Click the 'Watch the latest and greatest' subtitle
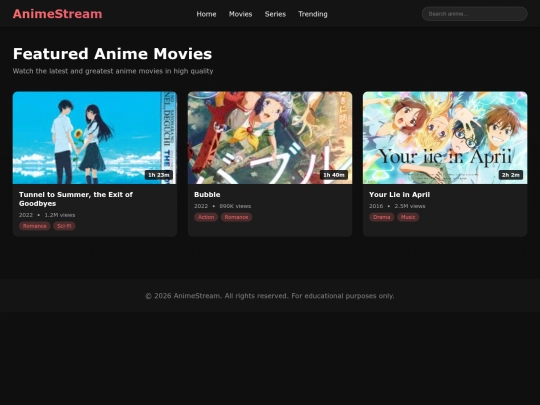Viewport: 540px width, 405px height. coord(113,71)
